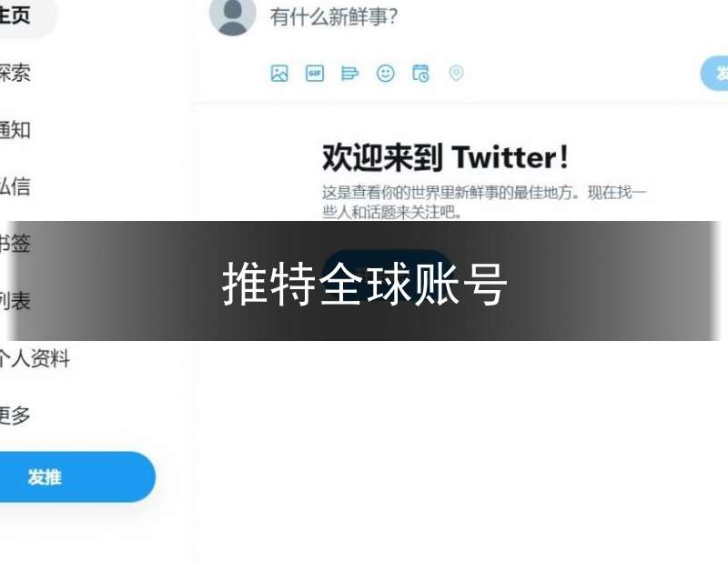Open the emoji smiley picker
Screen dimensions: 728x562
385,74
